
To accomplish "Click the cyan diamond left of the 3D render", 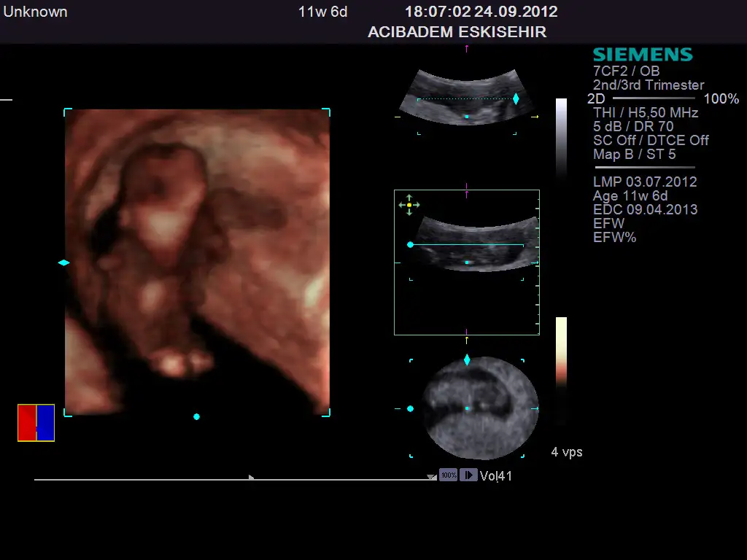I will click(x=63, y=262).
